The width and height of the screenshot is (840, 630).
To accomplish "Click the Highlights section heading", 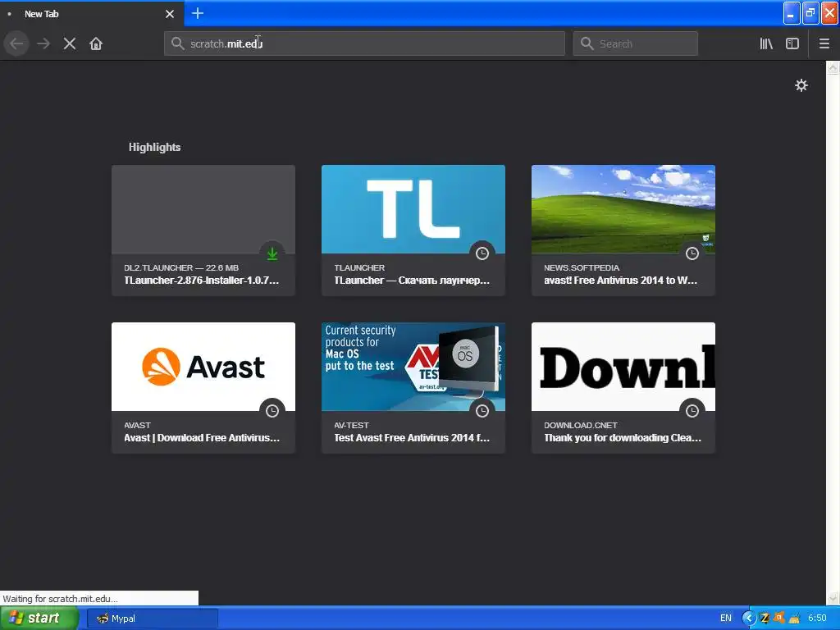I will pyautogui.click(x=154, y=148).
